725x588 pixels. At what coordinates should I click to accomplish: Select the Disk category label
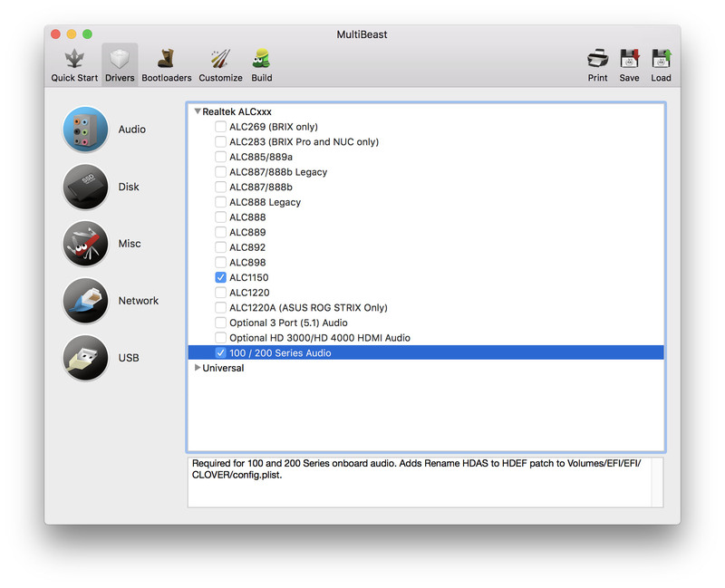pos(129,187)
